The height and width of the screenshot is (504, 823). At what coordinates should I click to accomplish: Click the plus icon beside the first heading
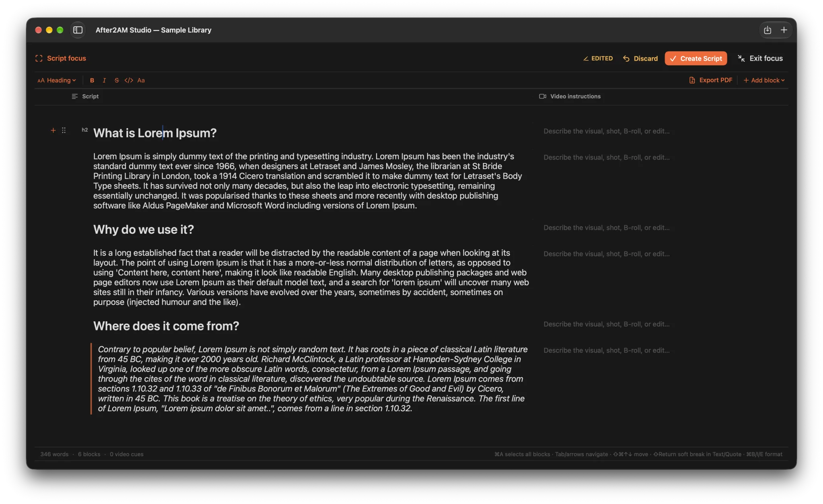53,130
